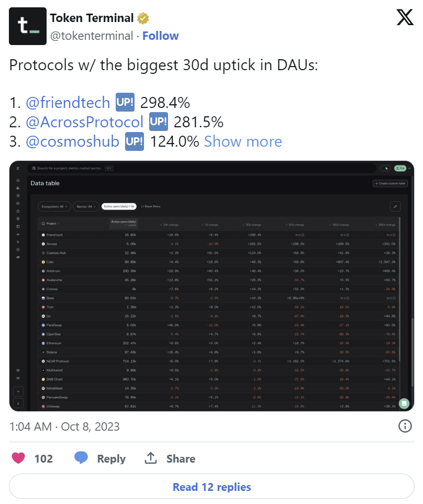Click the Create custom table button

click(390, 183)
